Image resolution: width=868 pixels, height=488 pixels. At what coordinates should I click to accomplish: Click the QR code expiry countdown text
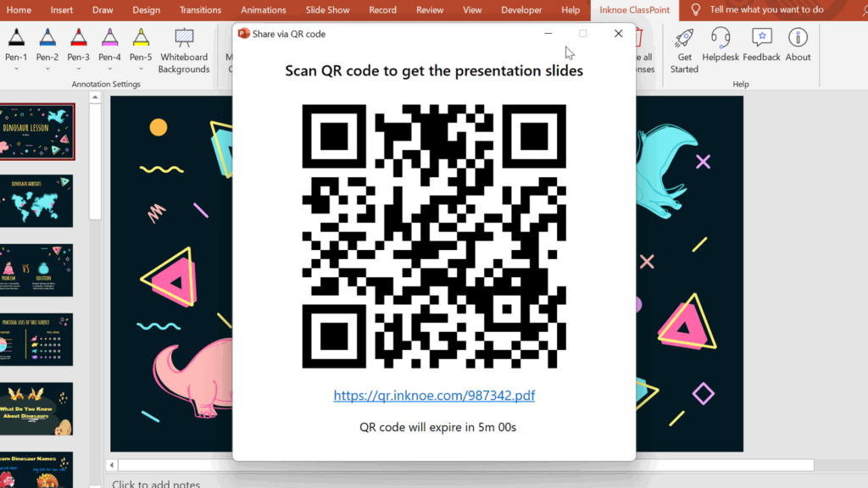pos(438,427)
